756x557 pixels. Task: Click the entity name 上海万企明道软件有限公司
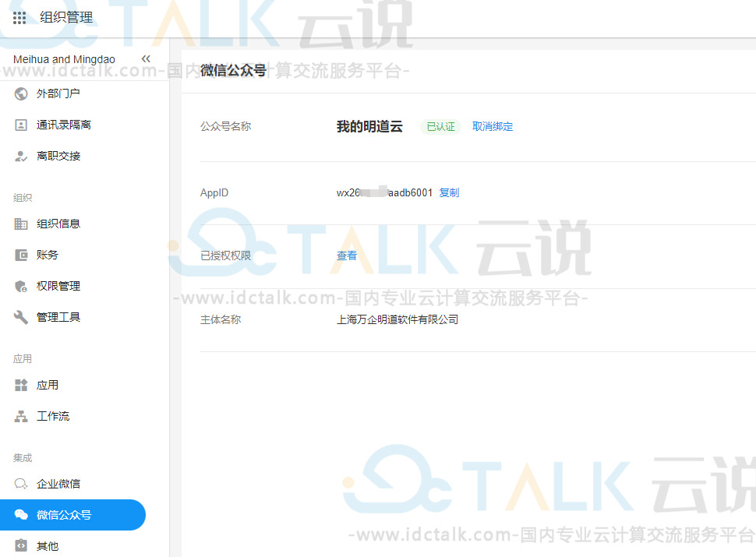point(397,319)
